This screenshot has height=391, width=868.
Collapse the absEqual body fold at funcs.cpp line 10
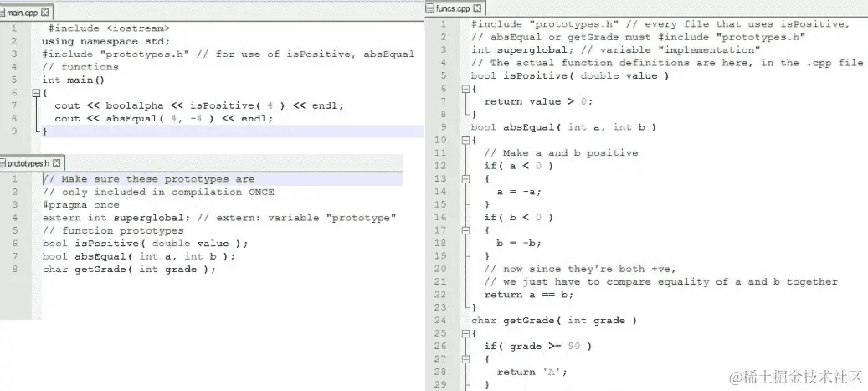(x=465, y=140)
